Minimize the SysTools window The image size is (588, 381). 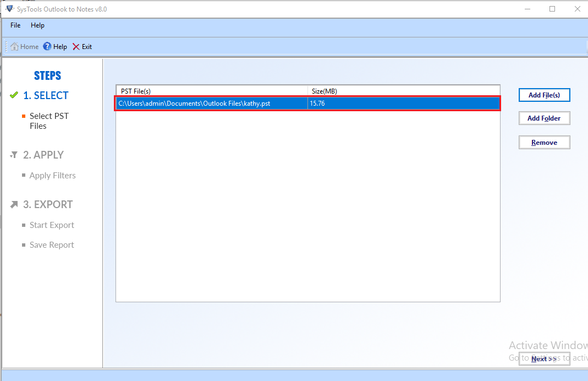coord(527,9)
